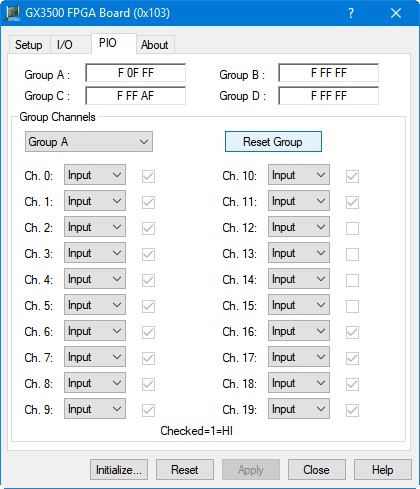Toggle the Ch. 16 state checkbox
420x489 pixels.
352,332
